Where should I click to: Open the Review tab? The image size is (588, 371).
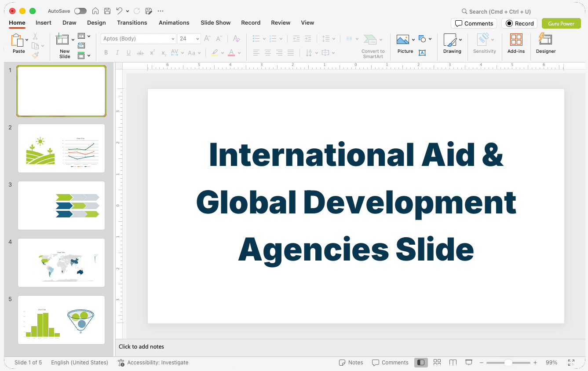(281, 23)
